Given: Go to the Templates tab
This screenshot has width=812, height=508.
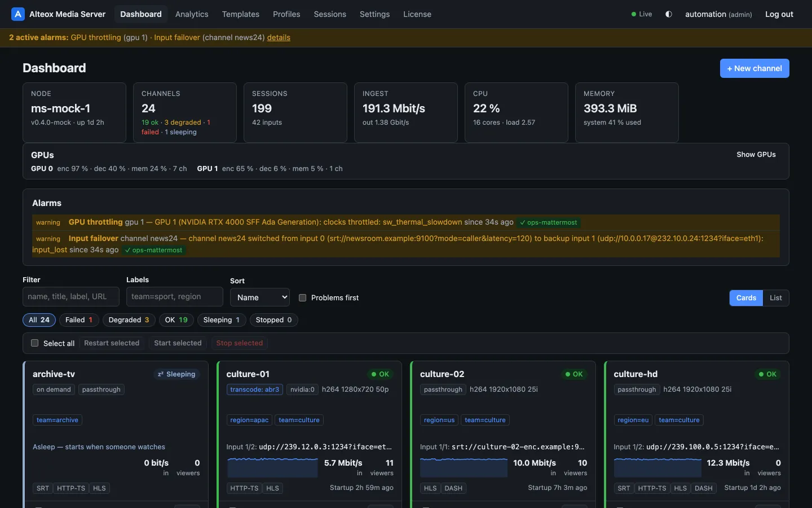Looking at the screenshot, I should (241, 14).
